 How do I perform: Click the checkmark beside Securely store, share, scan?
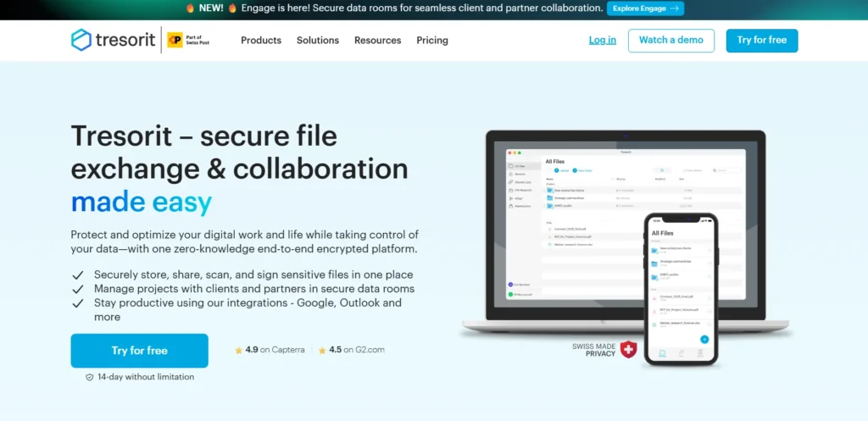pos(77,275)
